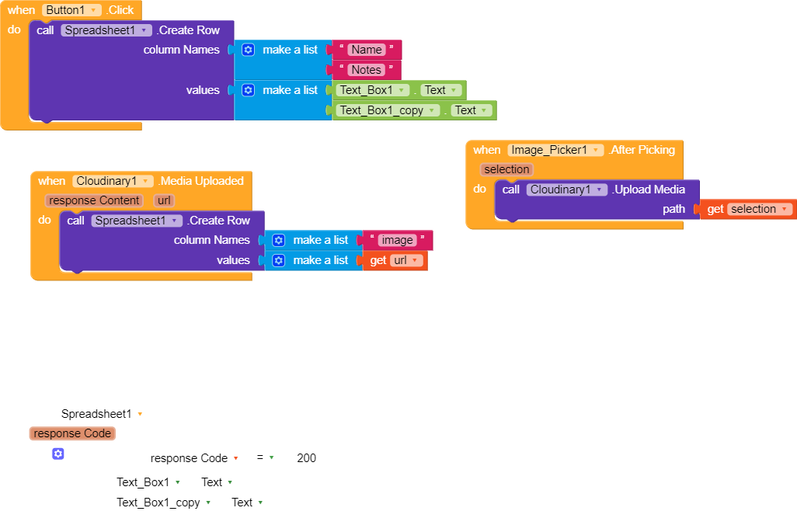Click gear icon on the image column list block
Screen dimensions: 797x532
(278, 240)
